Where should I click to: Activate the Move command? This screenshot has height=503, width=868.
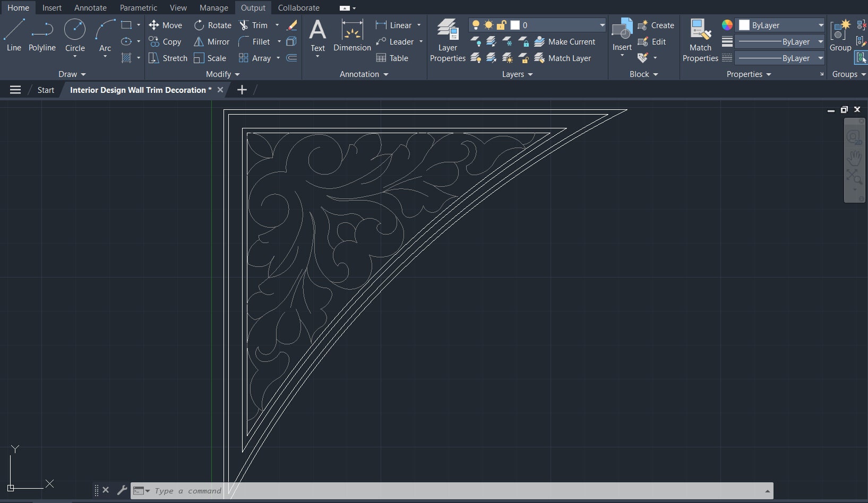(x=166, y=25)
